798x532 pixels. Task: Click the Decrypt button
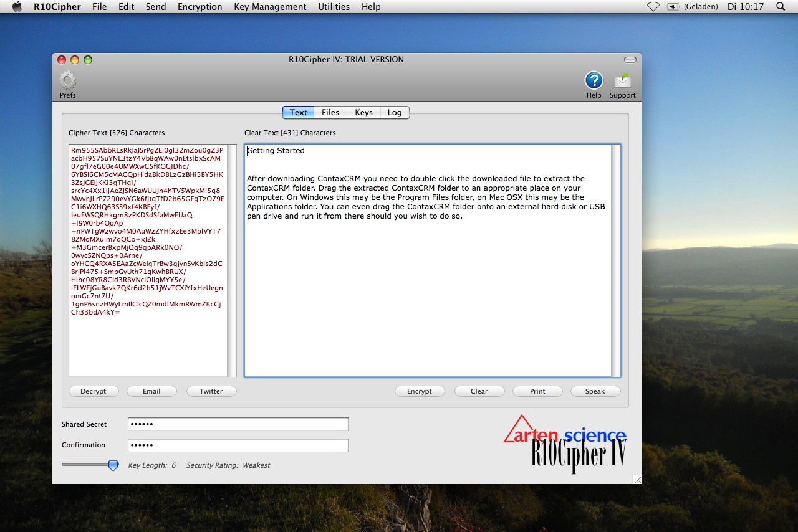(94, 391)
